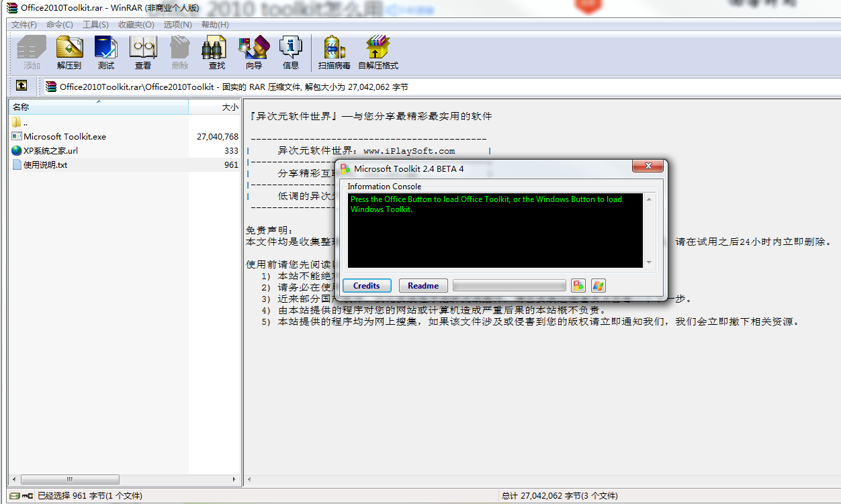Open the 选项(N) menu
Image resolution: width=841 pixels, height=504 pixels.
click(x=177, y=25)
